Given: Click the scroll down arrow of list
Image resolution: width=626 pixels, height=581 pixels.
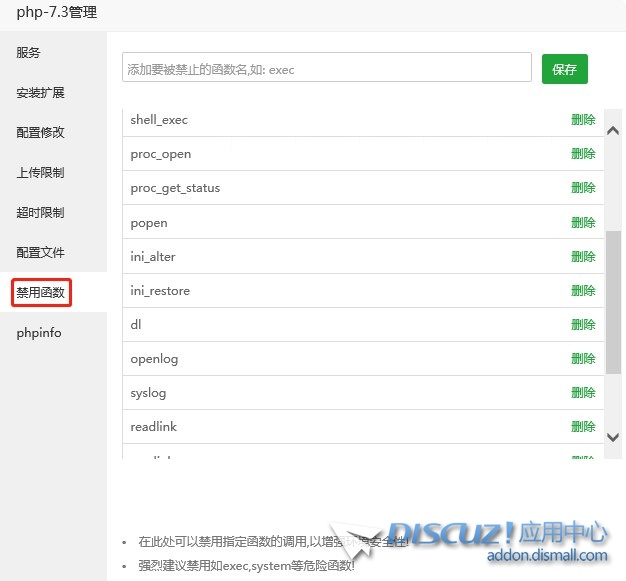Looking at the screenshot, I should pos(614,437).
